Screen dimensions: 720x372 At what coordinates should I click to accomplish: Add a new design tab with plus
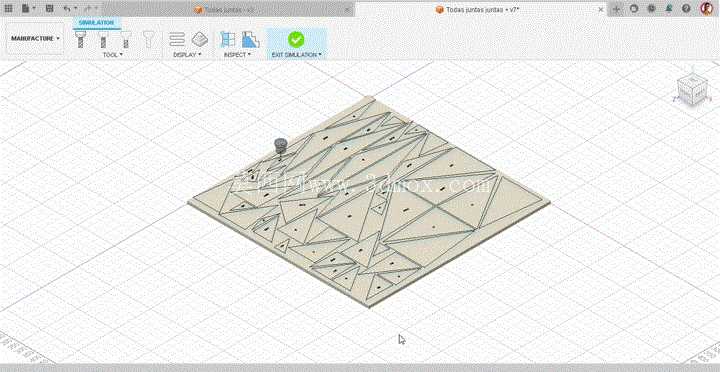[617, 9]
